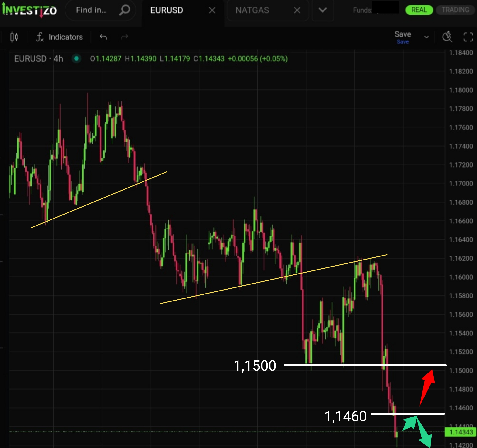This screenshot has height=448, width=477.
Task: Click the Funds balance label
Action: 362,10
